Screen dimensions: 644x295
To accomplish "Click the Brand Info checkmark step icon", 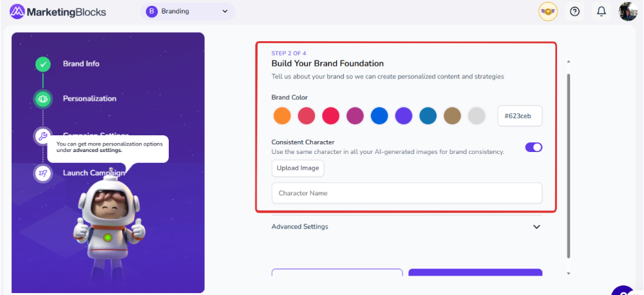I will pyautogui.click(x=43, y=64).
